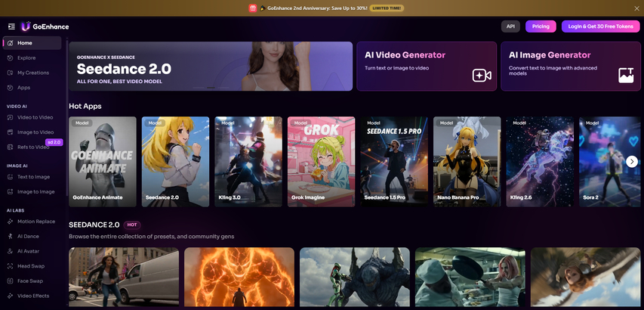Open the Pricing page

[541, 26]
